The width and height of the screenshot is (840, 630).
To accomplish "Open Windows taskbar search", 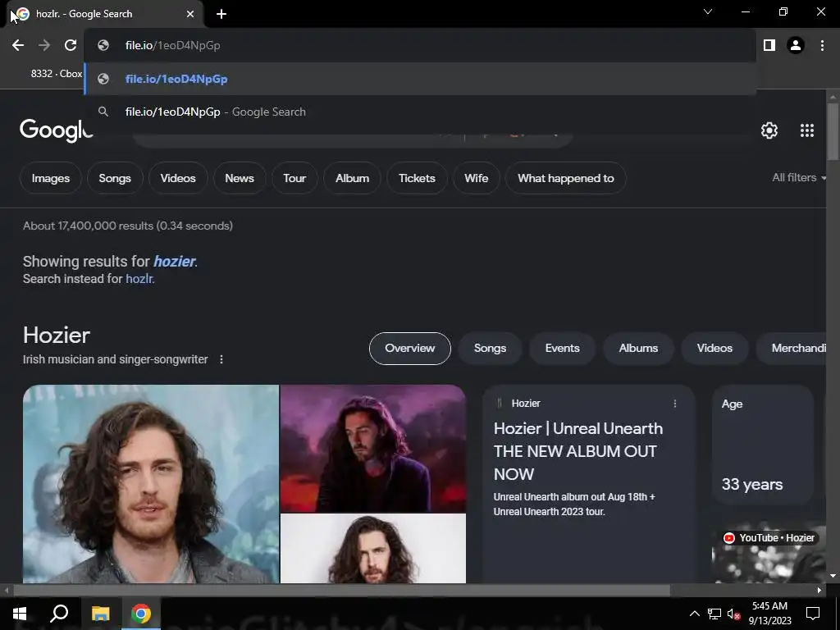I will (59, 614).
